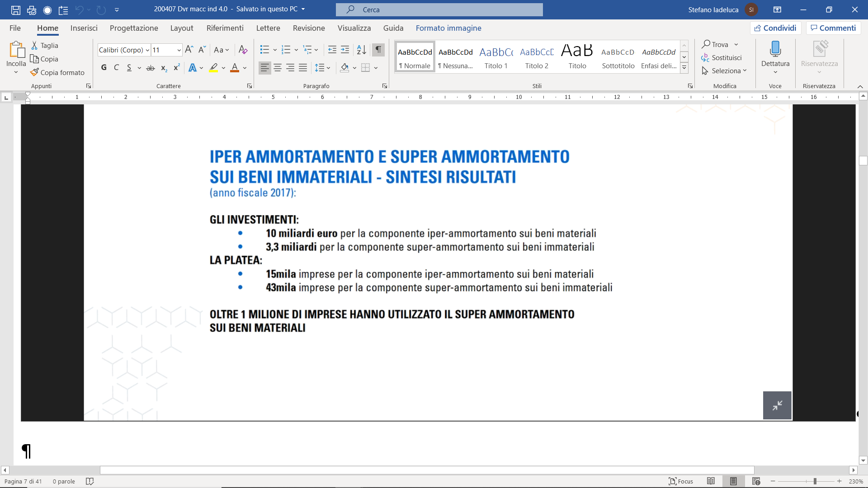
Task: Click the Clear Formatting icon
Action: [x=243, y=50]
